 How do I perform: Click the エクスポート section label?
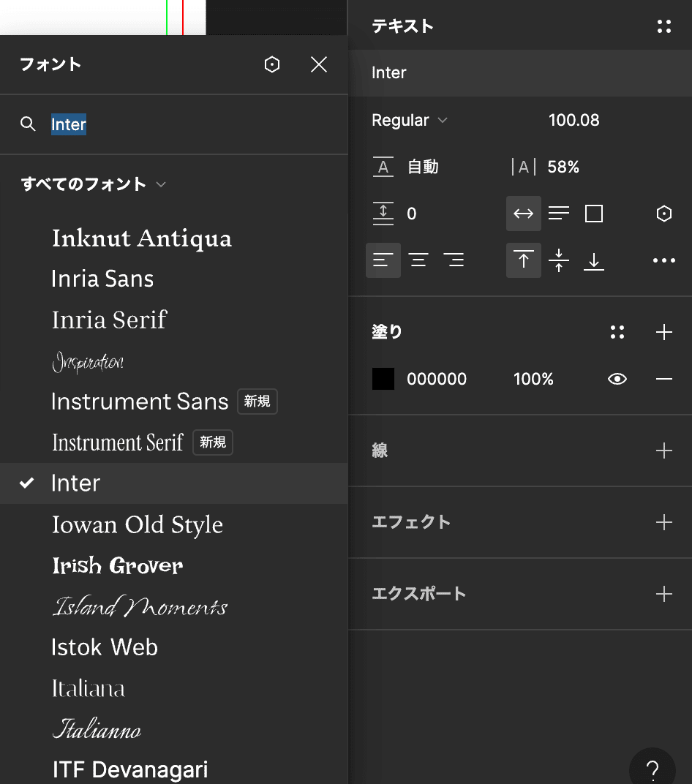coord(419,594)
